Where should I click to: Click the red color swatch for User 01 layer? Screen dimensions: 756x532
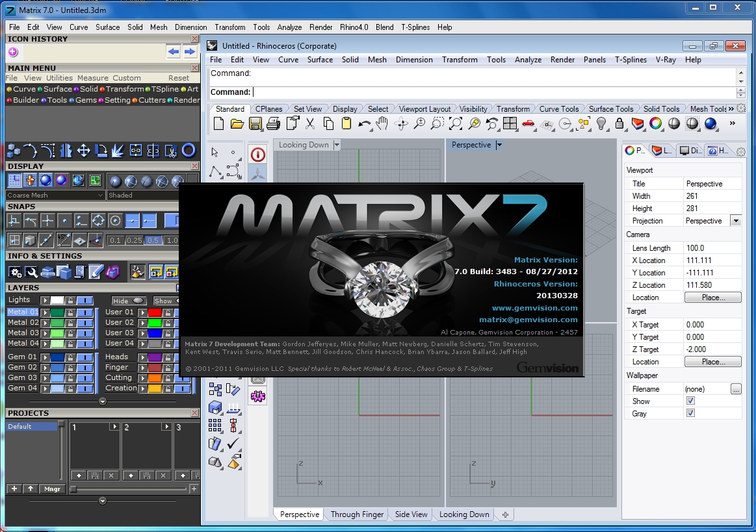click(155, 312)
